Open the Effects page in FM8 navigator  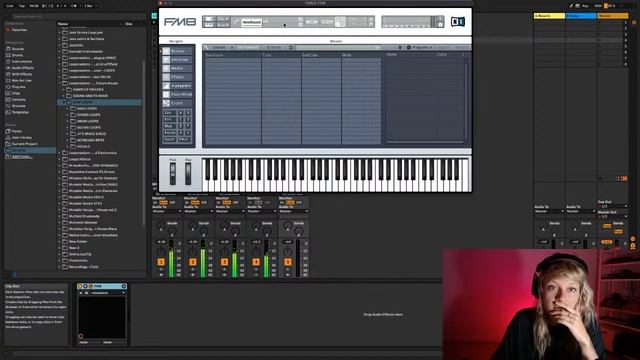[x=177, y=77]
